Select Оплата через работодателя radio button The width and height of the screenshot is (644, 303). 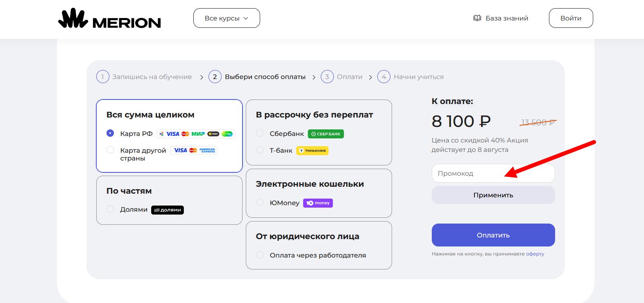(260, 255)
